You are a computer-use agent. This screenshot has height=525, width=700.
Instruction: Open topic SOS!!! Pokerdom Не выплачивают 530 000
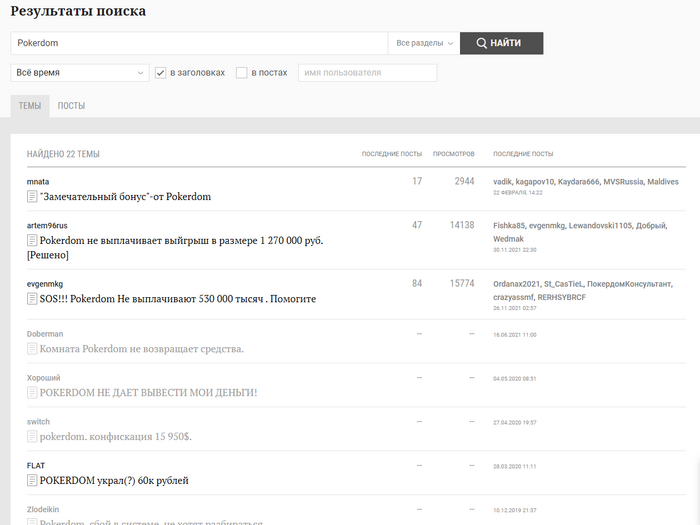pos(178,299)
